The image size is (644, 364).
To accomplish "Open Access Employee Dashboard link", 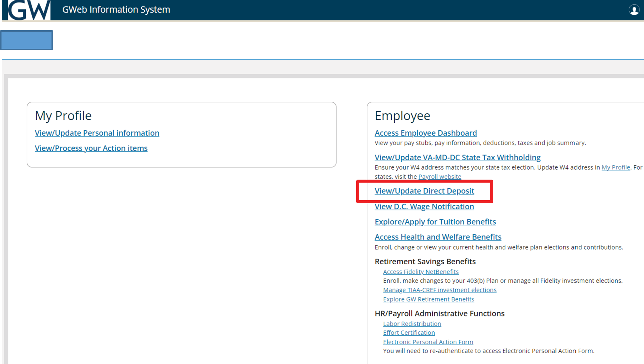I will [425, 133].
